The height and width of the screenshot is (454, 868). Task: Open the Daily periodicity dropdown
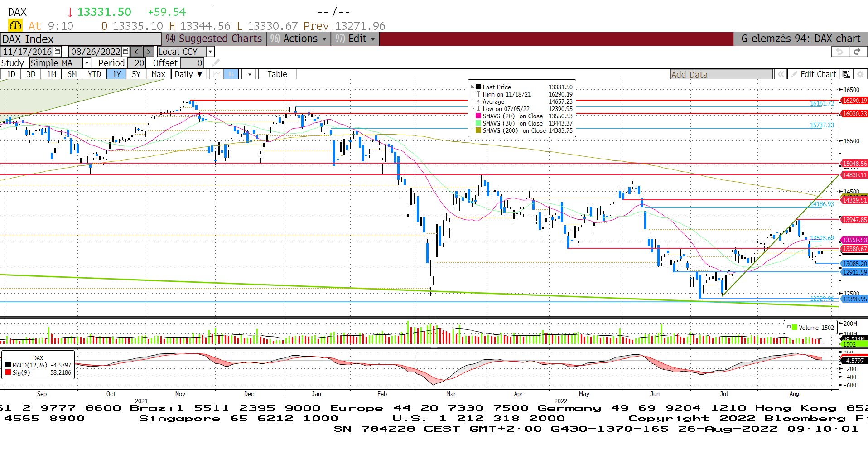pos(189,74)
